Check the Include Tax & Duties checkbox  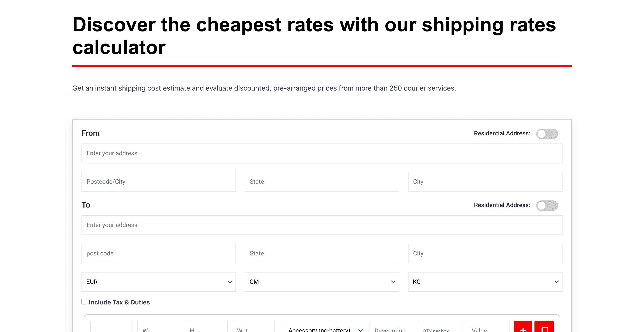point(84,302)
